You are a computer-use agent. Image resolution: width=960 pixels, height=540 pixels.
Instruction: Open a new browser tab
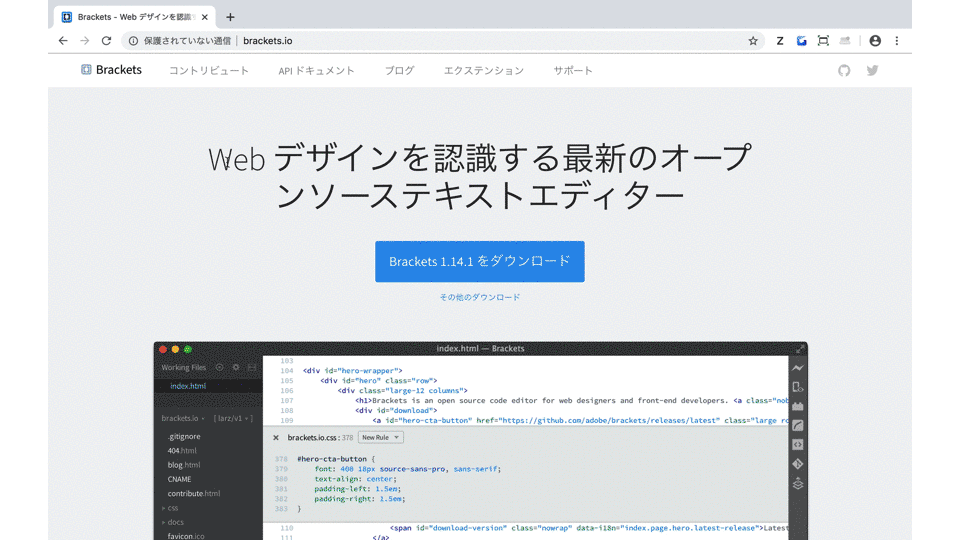tap(230, 17)
